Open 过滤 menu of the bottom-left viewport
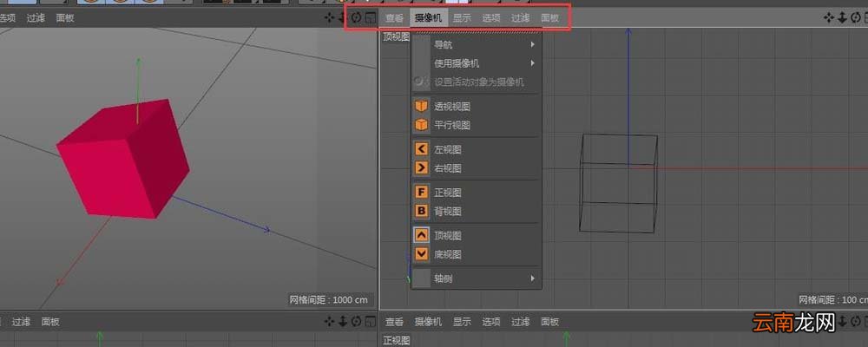 pos(21,322)
